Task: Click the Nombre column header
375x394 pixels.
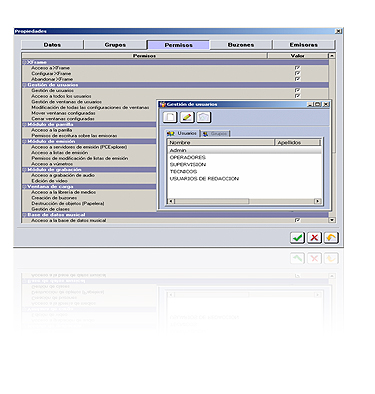Action: pyautogui.click(x=221, y=142)
